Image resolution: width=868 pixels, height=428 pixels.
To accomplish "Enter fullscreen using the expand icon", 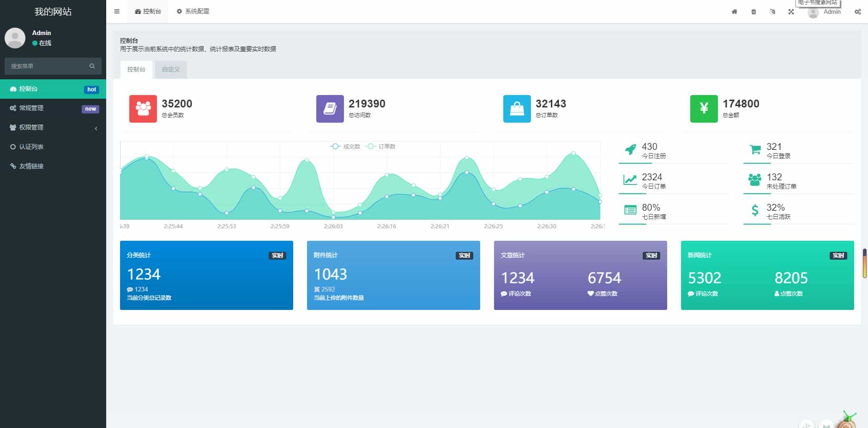I will click(791, 12).
